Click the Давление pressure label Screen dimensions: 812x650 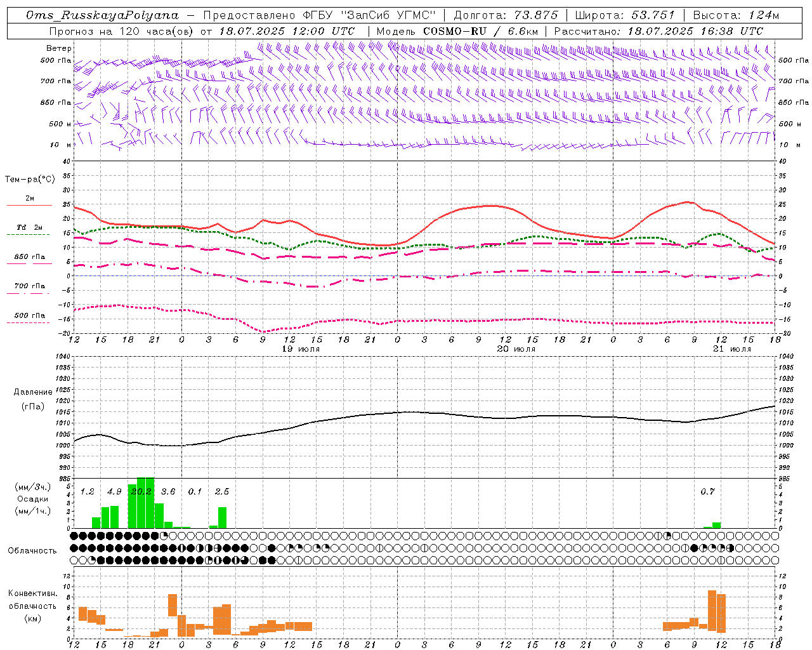33,392
